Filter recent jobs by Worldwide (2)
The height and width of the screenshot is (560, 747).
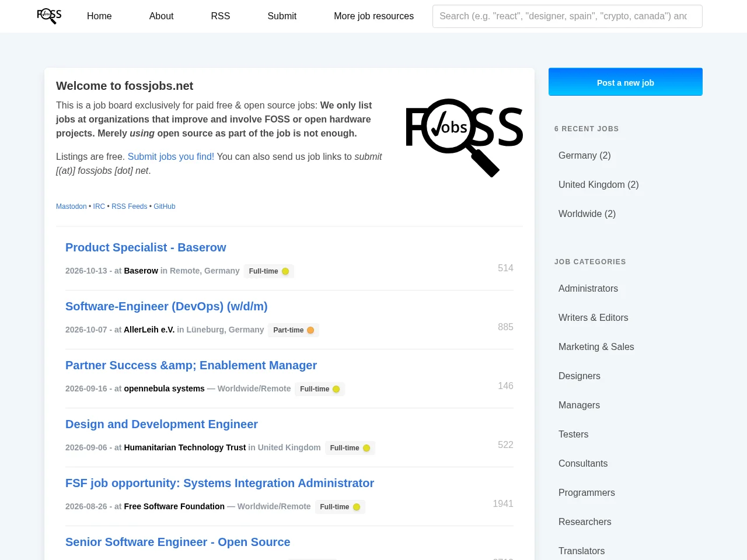point(587,213)
